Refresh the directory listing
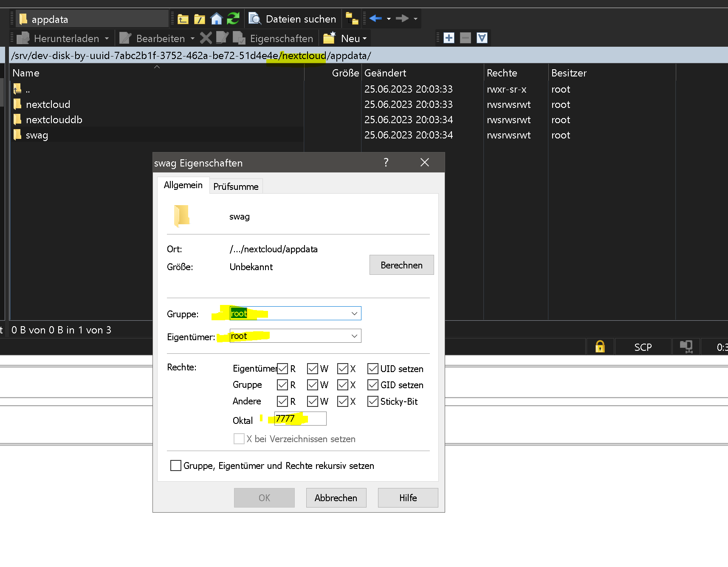 (x=233, y=19)
